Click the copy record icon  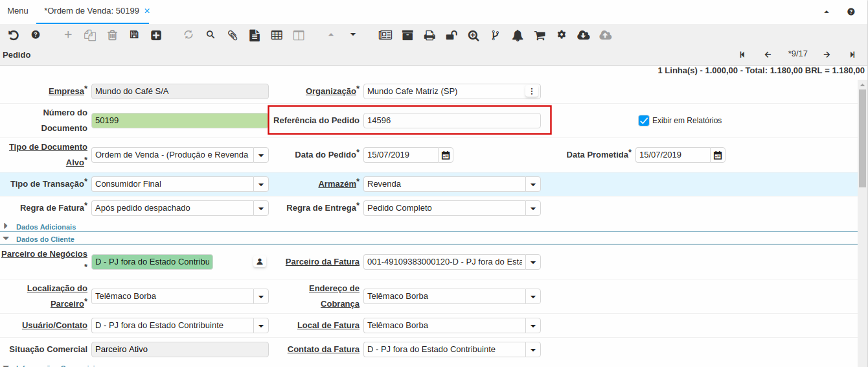[90, 35]
